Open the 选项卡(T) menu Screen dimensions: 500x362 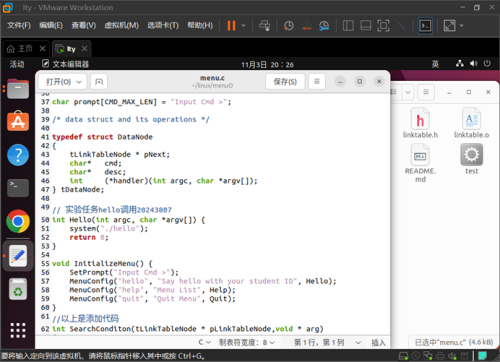tap(163, 25)
